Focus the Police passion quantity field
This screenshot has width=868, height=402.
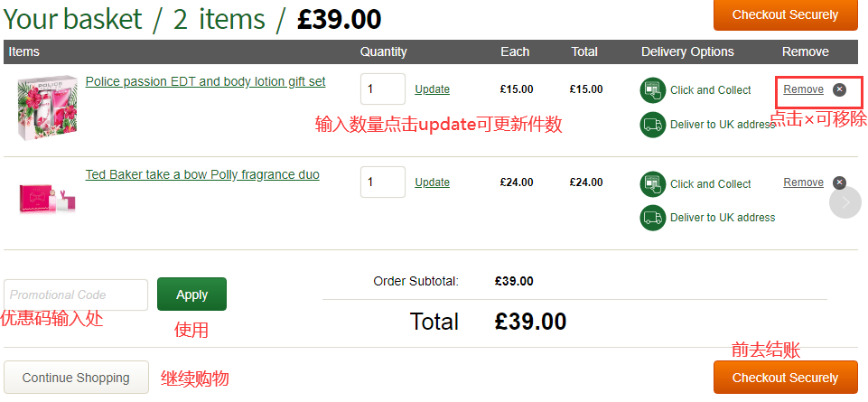tap(382, 89)
